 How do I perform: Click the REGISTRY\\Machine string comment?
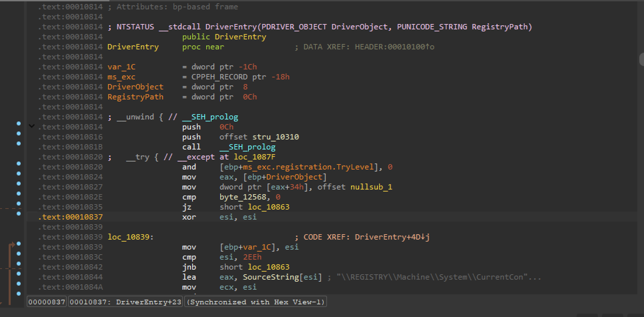tap(434, 277)
